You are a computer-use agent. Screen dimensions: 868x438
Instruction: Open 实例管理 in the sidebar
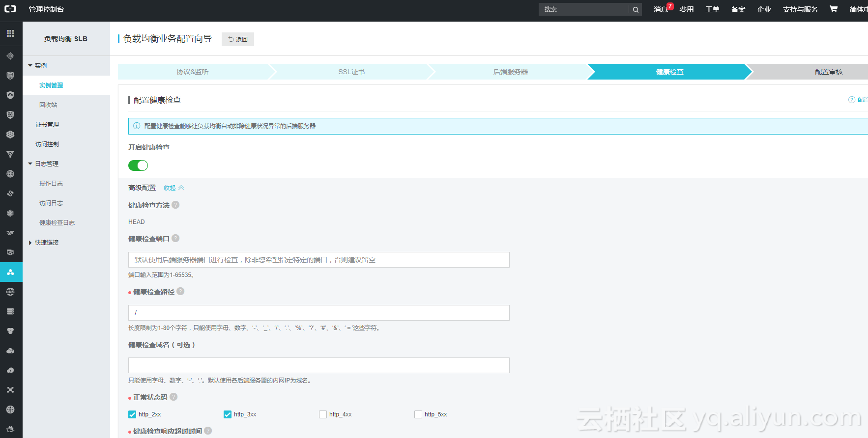pyautogui.click(x=51, y=85)
